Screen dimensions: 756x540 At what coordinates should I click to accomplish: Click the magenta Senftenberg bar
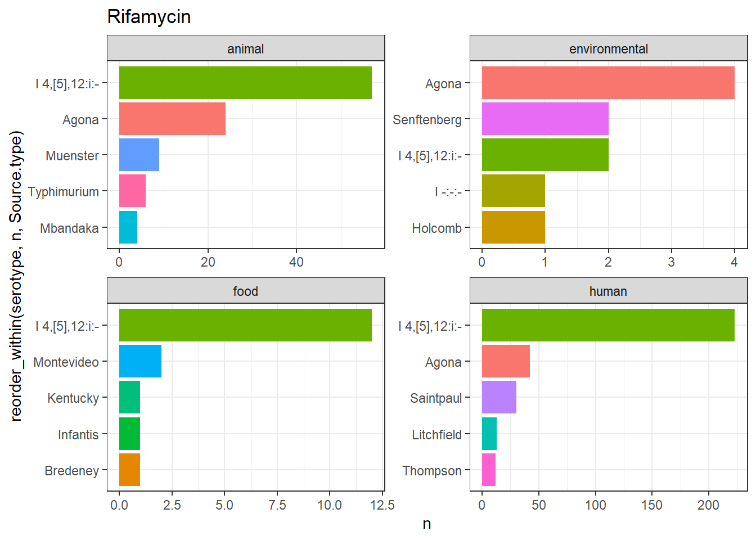pos(545,119)
